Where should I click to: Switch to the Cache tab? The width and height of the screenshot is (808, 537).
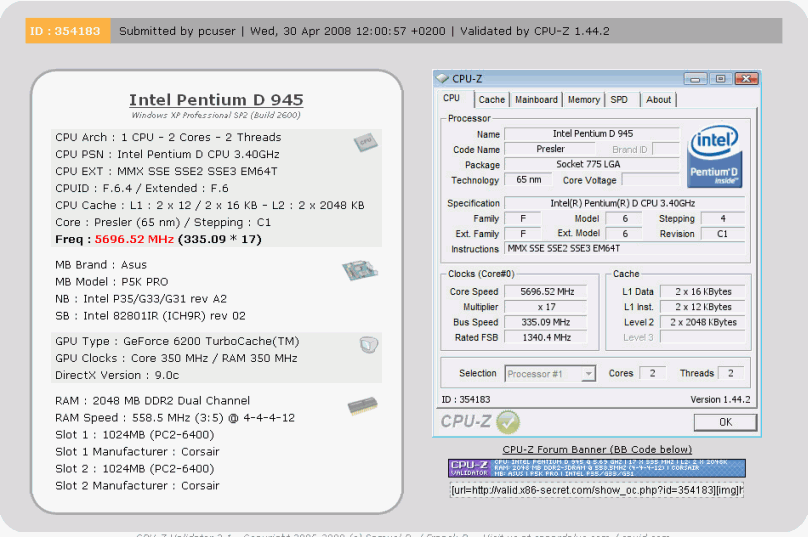coord(492,99)
